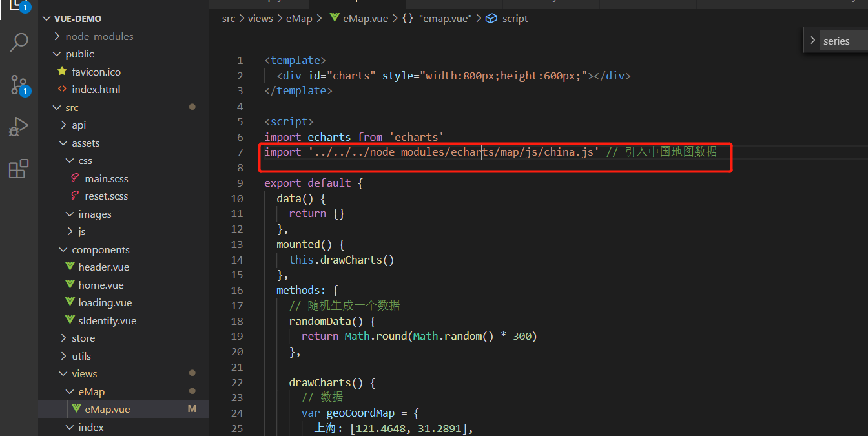
Task: Open the Extensions view icon
Action: [x=19, y=169]
